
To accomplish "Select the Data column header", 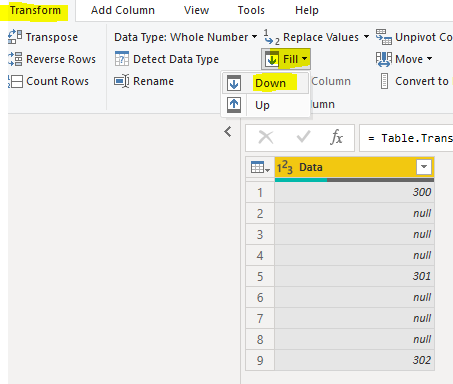I will [x=355, y=167].
